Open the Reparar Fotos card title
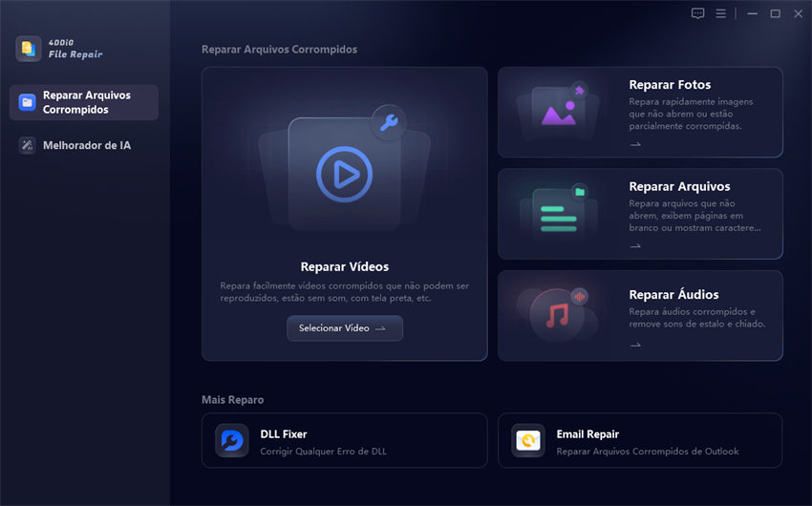 pyautogui.click(x=670, y=84)
